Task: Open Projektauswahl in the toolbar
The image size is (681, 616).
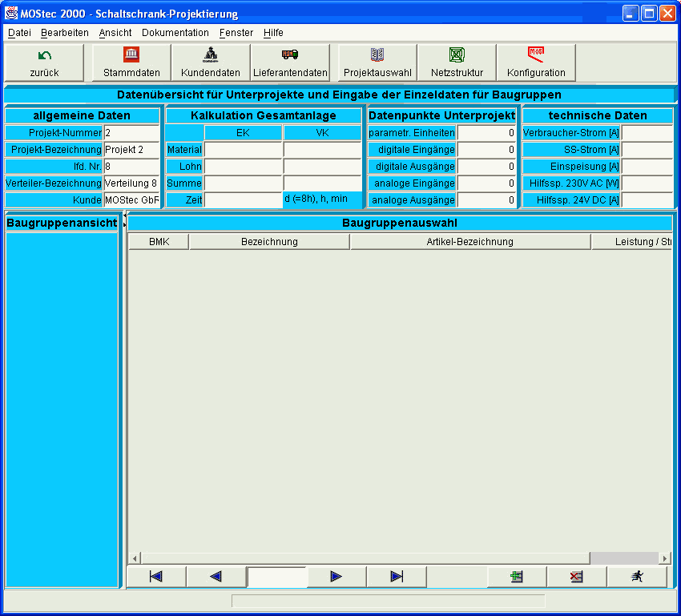Action: click(377, 62)
